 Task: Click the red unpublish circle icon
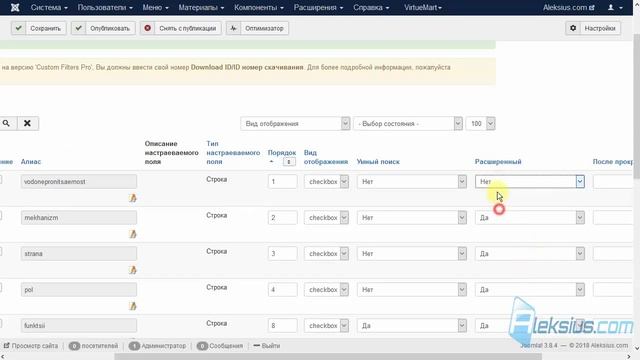tap(147, 28)
